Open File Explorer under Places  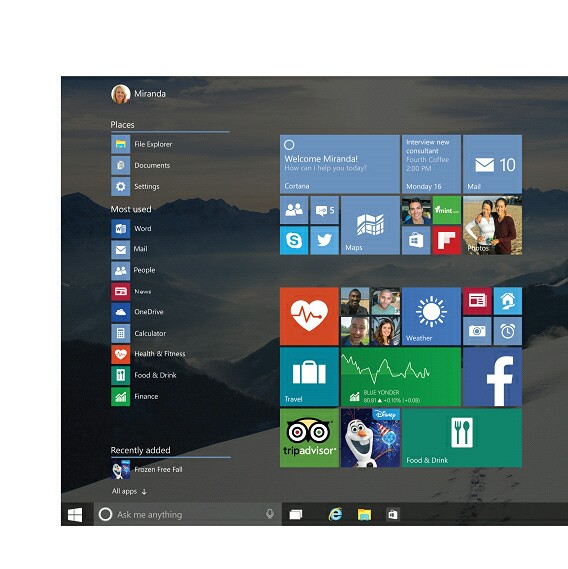click(142, 144)
